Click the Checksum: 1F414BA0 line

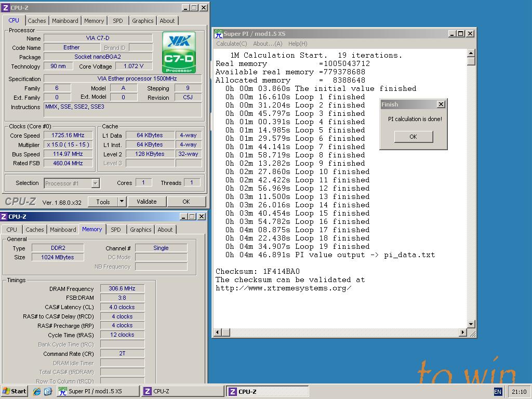point(258,271)
